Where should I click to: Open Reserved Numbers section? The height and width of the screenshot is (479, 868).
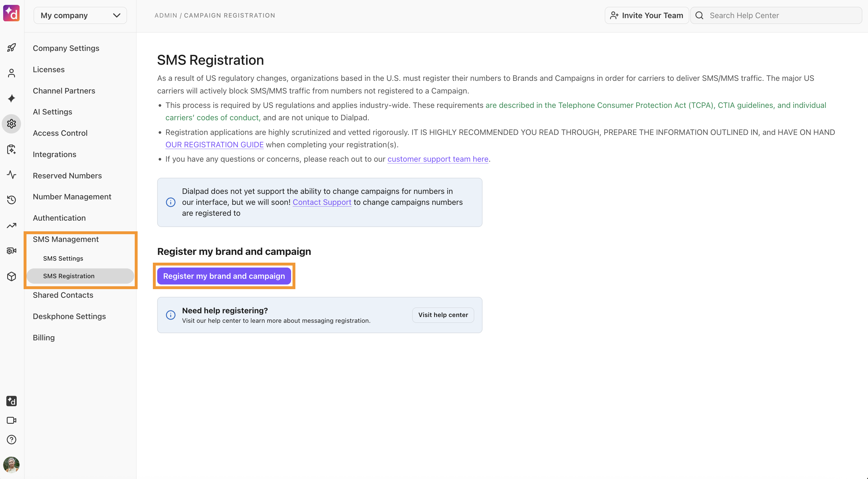[x=67, y=175]
